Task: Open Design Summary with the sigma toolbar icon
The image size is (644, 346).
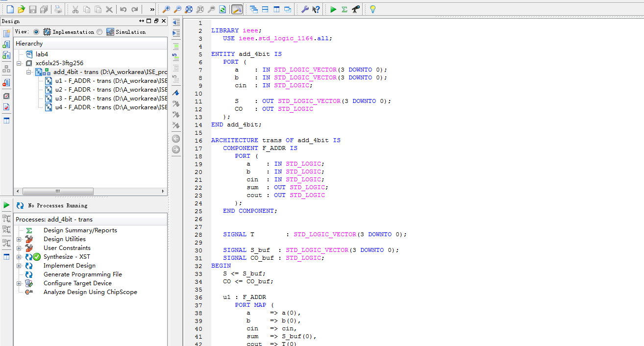Action: 345,9
